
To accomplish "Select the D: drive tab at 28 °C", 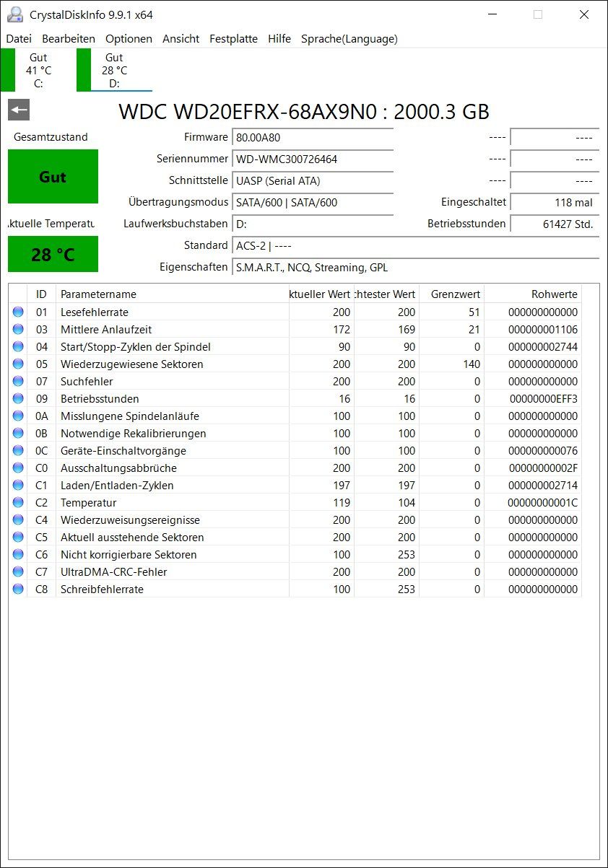I will pyautogui.click(x=114, y=70).
